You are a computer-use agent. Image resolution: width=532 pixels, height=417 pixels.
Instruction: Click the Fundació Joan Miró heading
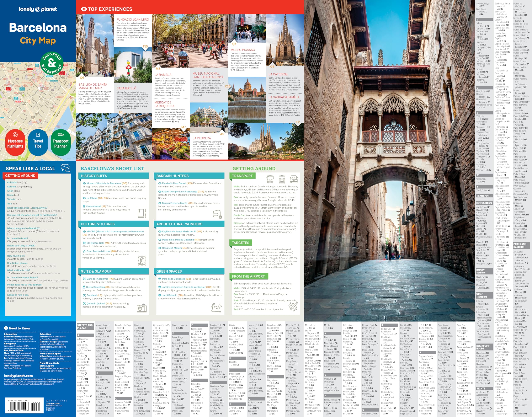(x=133, y=19)
